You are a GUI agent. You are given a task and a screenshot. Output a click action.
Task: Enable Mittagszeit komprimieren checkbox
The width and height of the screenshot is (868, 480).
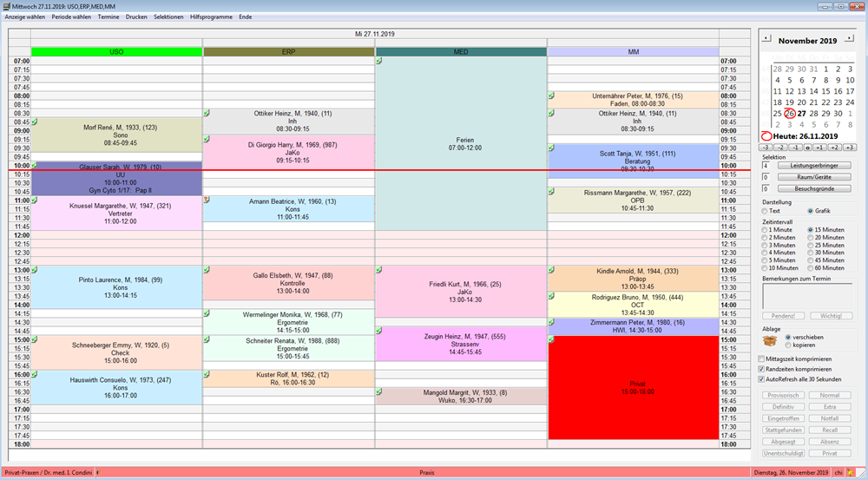[762, 359]
